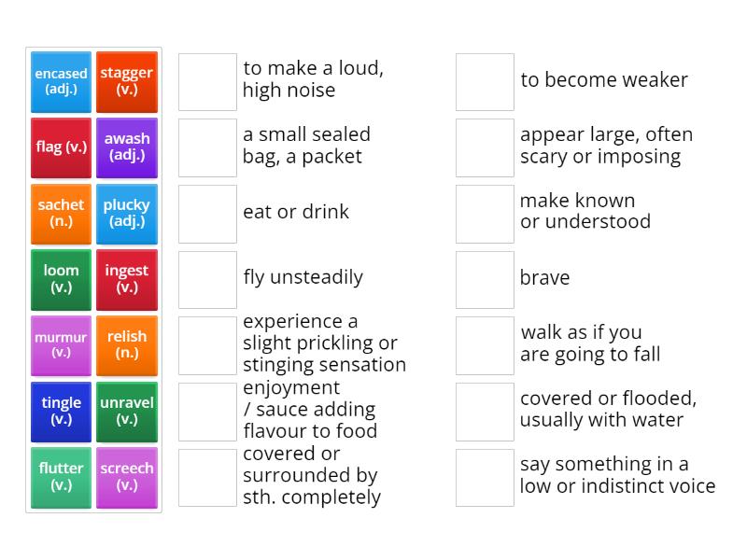
Task: Select the 'loom (v.)' green tile
Action: click(61, 280)
